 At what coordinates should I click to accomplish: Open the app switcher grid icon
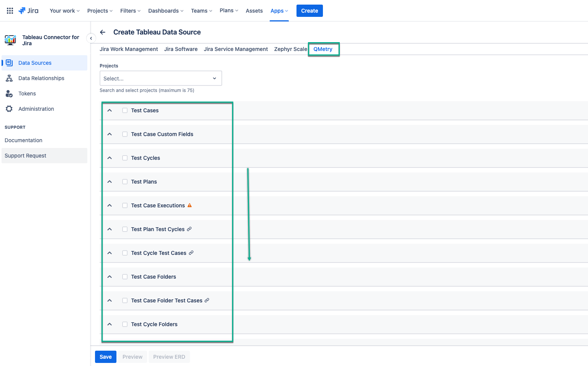tap(10, 11)
